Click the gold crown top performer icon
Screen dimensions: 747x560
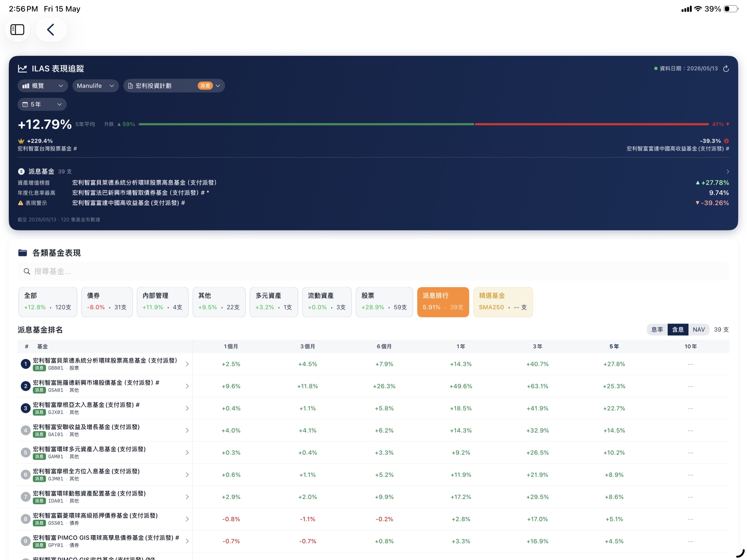tap(21, 141)
